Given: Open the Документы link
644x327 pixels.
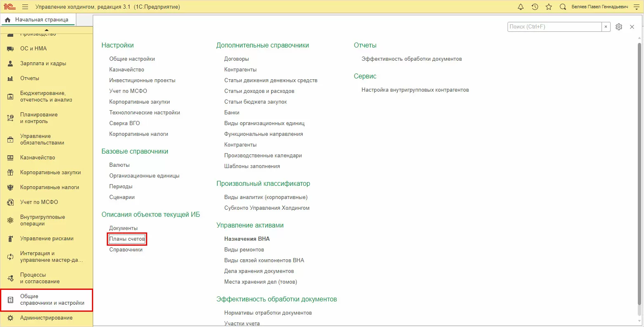Looking at the screenshot, I should [123, 228].
